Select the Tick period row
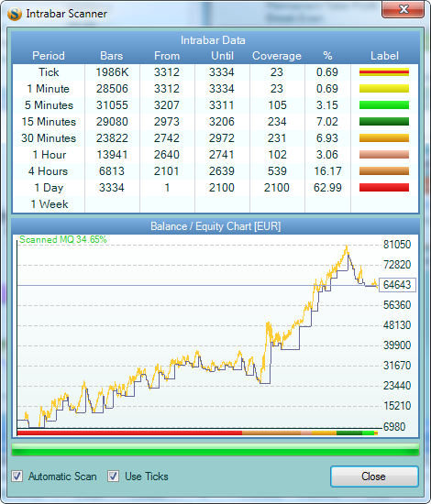 point(215,72)
